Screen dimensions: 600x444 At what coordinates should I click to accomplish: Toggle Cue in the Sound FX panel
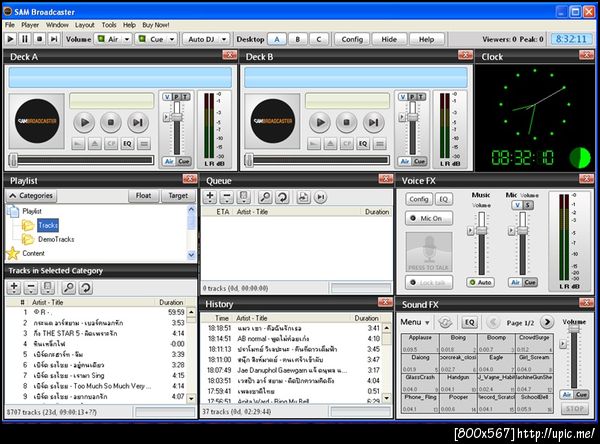coord(582,395)
